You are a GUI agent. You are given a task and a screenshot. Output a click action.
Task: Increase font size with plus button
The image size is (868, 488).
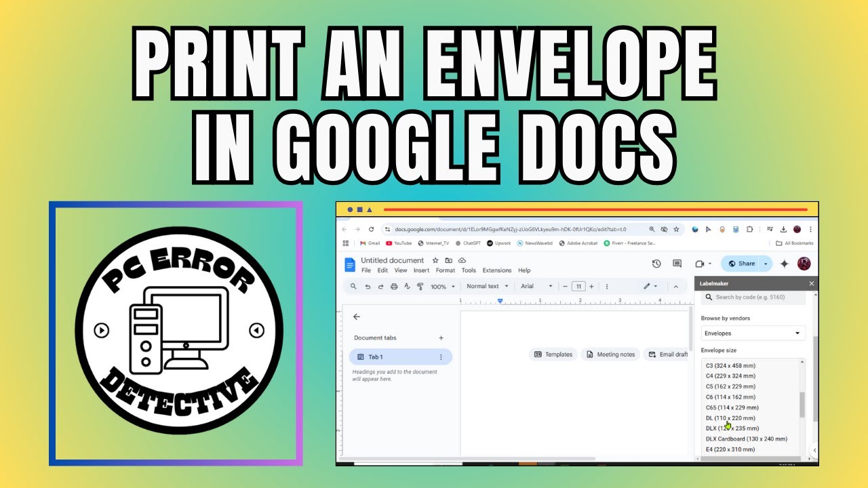[x=591, y=287]
